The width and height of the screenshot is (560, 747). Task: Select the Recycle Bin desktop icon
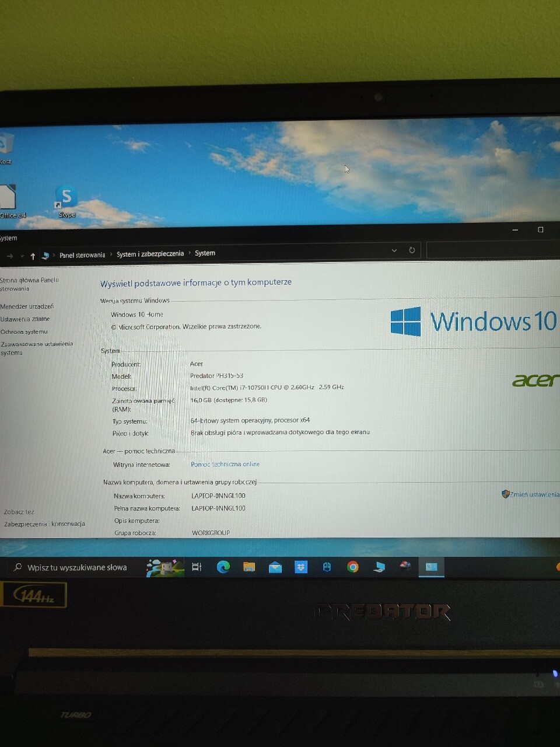click(x=6, y=149)
